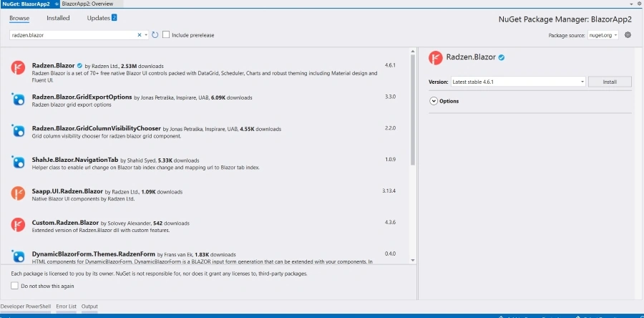Pin the NuGet: BlazorApp2 tab
The width and height of the screenshot is (644, 318).
(57, 4)
